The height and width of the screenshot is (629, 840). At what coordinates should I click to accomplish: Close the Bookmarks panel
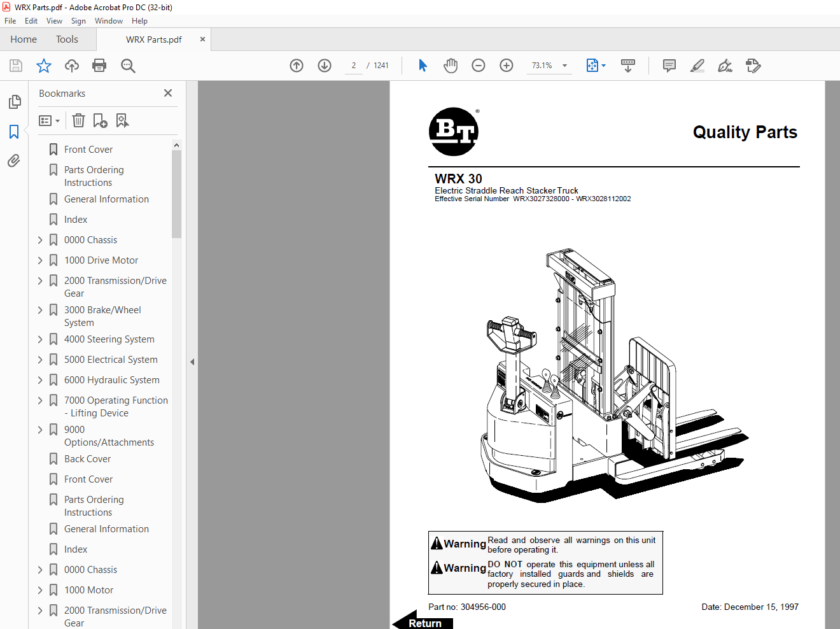168,93
